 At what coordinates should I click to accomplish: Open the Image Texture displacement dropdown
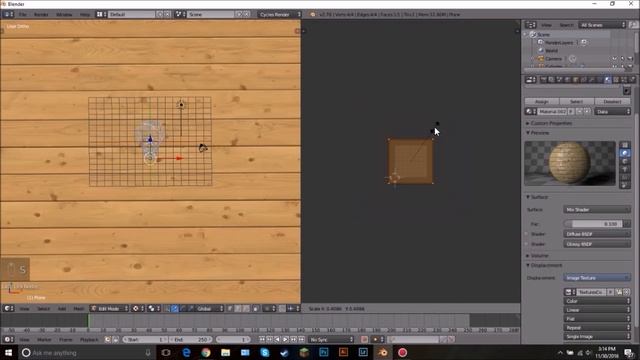click(597, 278)
